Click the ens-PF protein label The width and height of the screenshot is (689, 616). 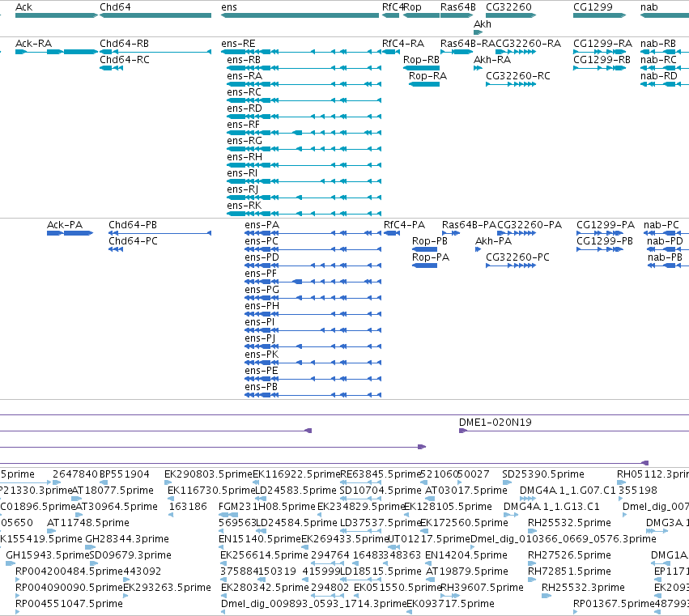(261, 274)
